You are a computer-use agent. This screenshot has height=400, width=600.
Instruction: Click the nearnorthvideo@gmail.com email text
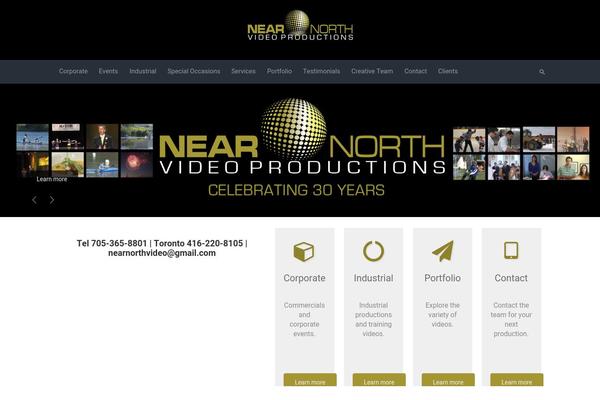tap(162, 253)
